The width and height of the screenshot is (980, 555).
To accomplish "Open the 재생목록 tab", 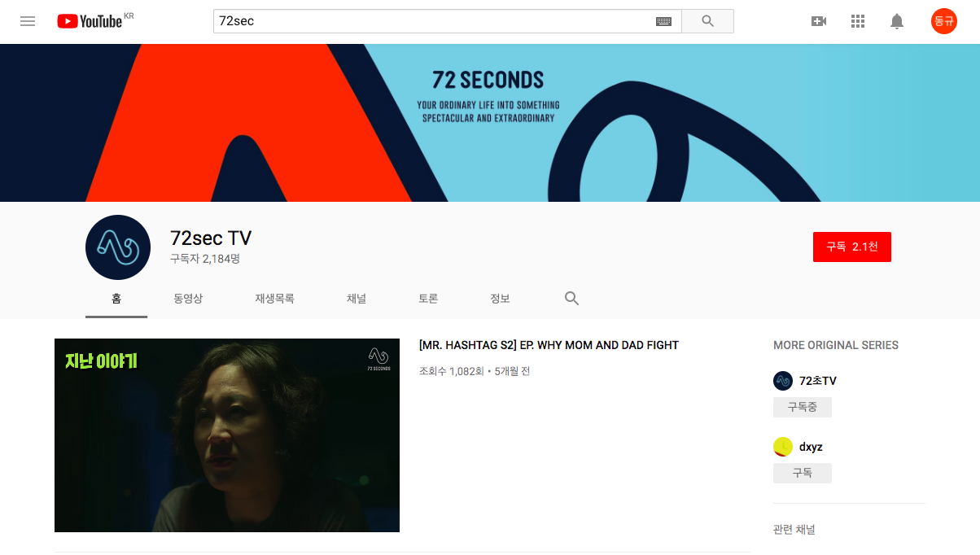I will [274, 299].
